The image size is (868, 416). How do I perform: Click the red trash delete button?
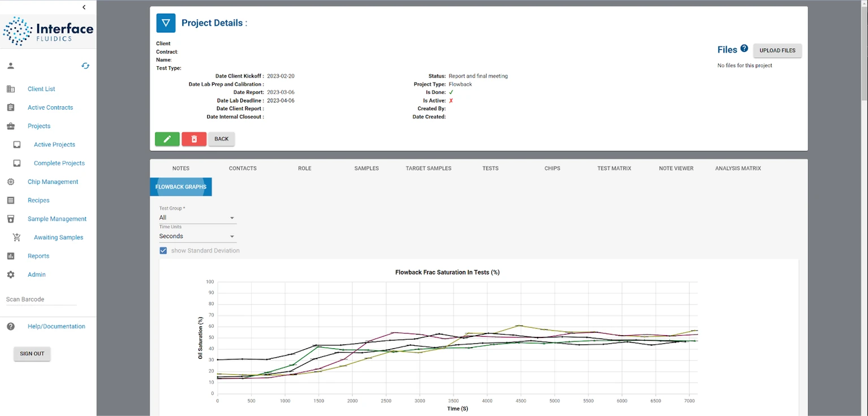[x=194, y=139]
